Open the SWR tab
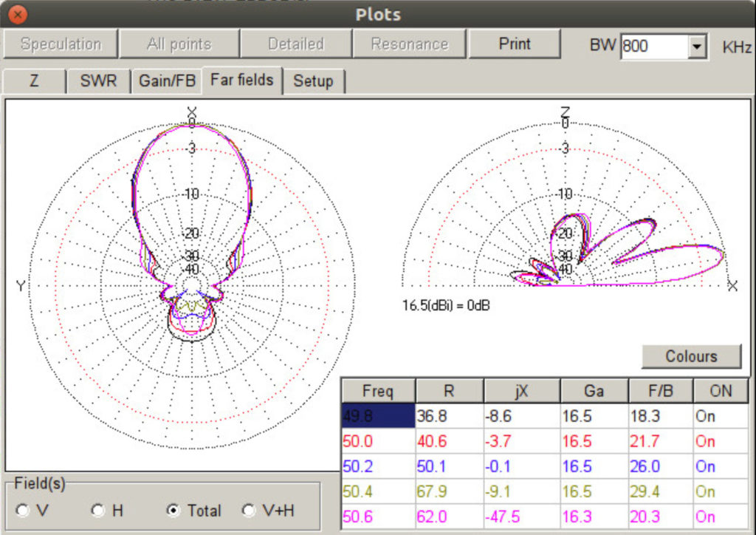This screenshot has height=535, width=756. tap(98, 81)
